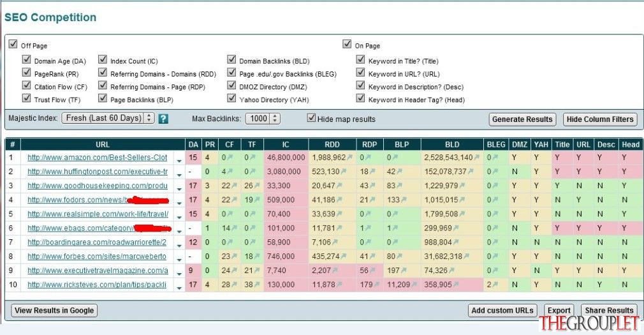Open arrow icon next to ricksteves BLD 358,905
644x335 pixels.
[x=455, y=285]
